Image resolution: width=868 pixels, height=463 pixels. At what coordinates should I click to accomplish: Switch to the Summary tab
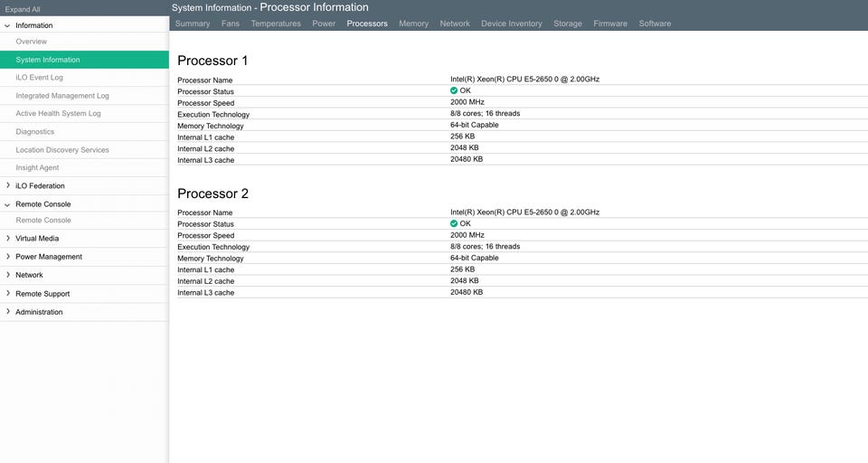tap(193, 24)
